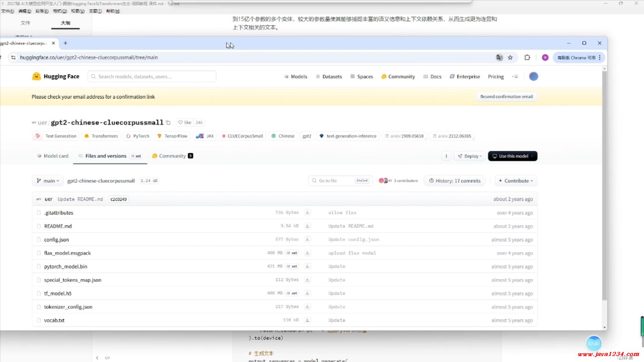Copy model name with copy icon
Screen dimensions: 644x362
[x=168, y=123]
